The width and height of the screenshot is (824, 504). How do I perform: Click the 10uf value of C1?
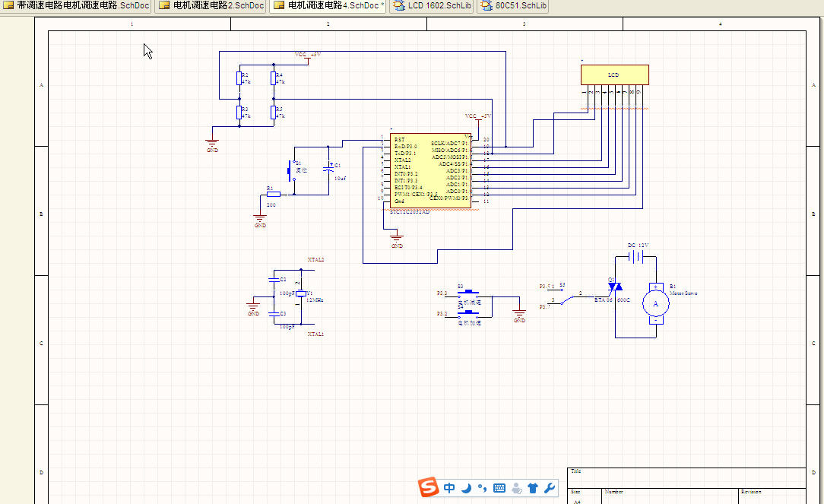(340, 179)
